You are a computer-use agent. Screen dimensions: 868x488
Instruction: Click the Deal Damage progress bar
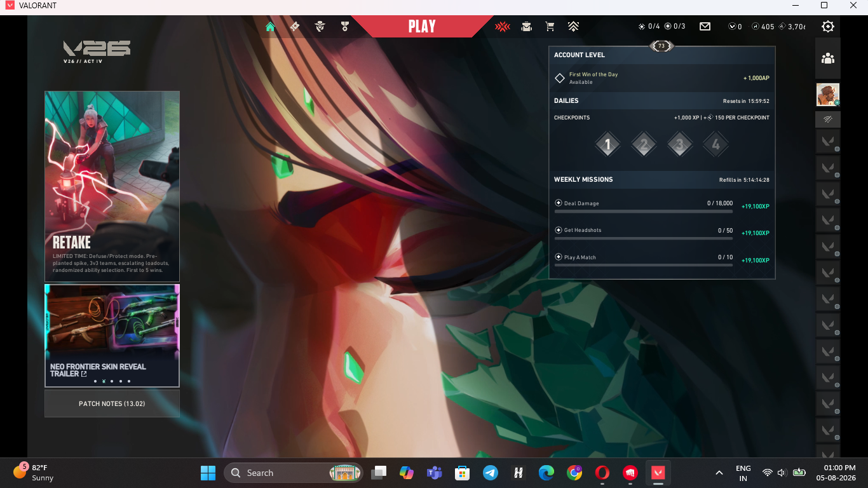644,212
